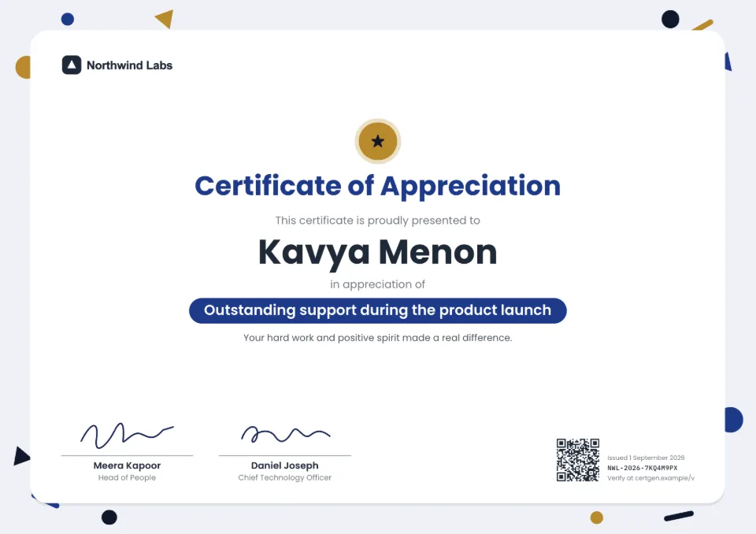Click "This certificate is proudly presented to"

[377, 221]
